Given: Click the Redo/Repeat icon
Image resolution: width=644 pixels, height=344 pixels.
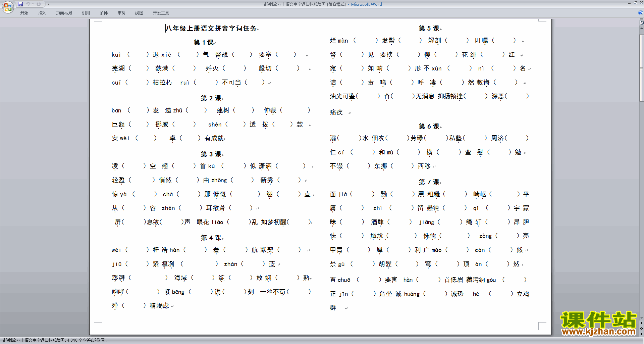Looking at the screenshot, I should [39, 4].
